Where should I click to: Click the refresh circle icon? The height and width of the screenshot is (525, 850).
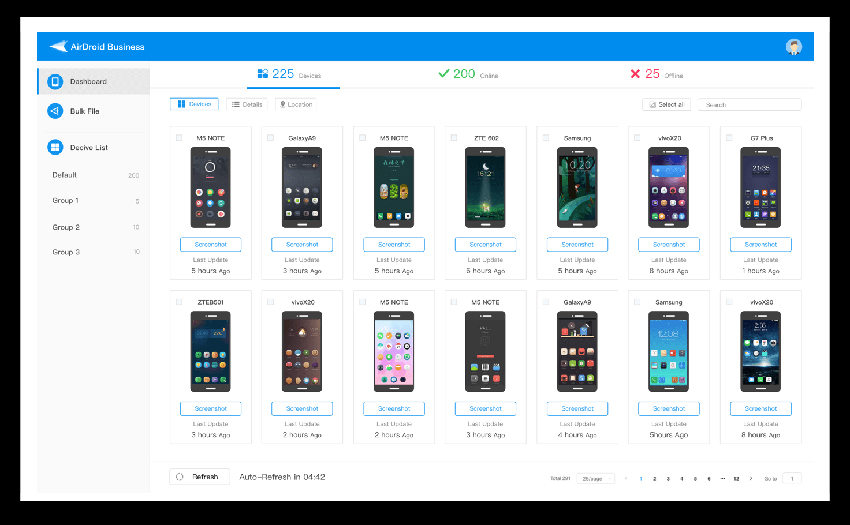click(179, 477)
